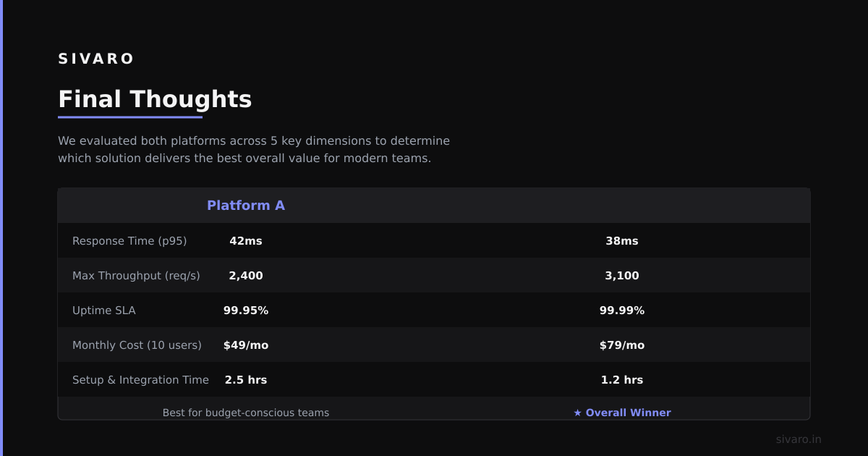Select the Setup & Integration Time label
Screen dimensions: 868x456
coord(140,380)
